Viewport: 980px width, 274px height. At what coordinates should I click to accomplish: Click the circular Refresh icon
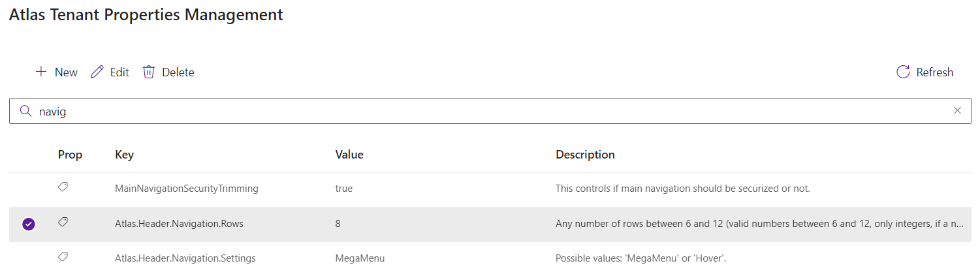click(903, 72)
